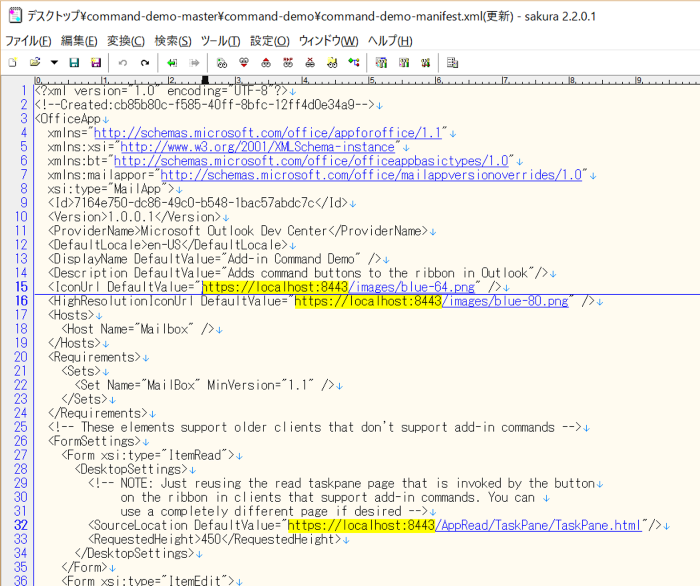This screenshot has width=700, height=586.
Task: Open the type settings list icon
Action: (381, 63)
